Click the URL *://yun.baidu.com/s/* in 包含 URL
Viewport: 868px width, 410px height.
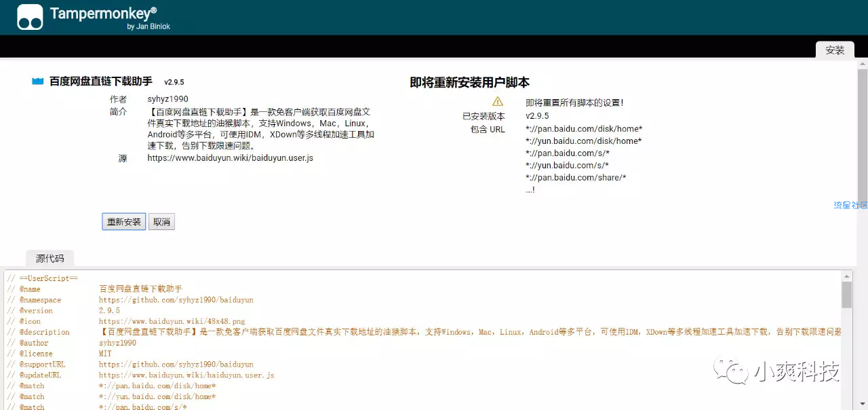(x=568, y=166)
